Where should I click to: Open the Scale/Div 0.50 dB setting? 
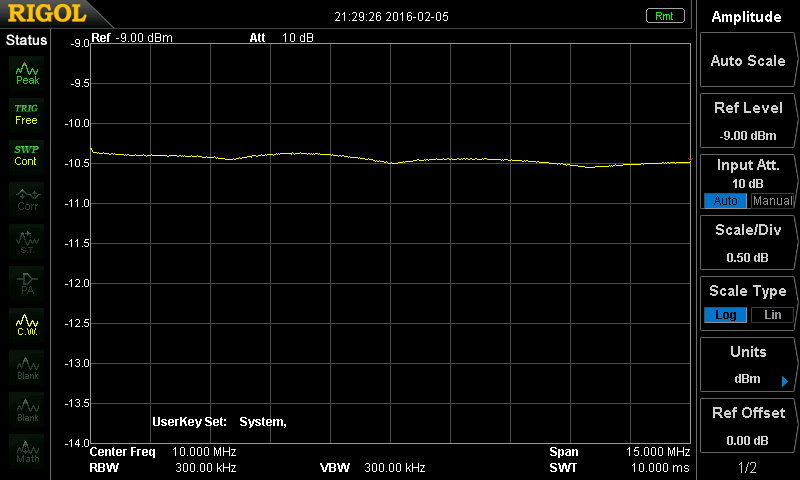pyautogui.click(x=748, y=243)
